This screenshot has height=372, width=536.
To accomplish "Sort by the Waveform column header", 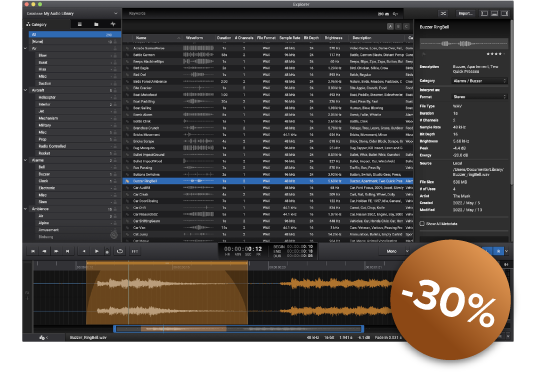I will [198, 38].
